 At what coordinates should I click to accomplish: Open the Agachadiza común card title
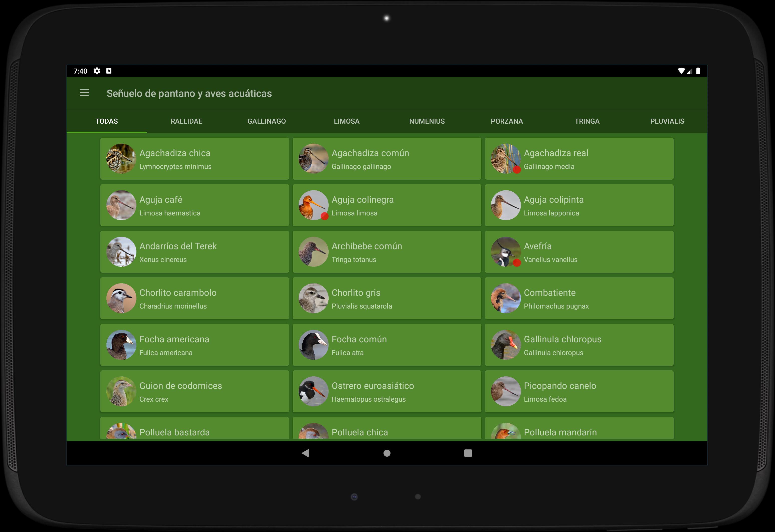click(370, 153)
